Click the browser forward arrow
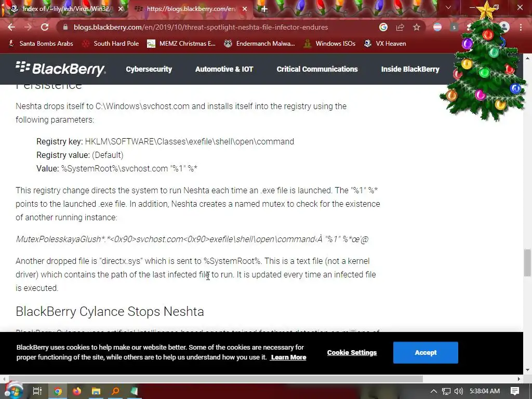This screenshot has width=532, height=399. click(x=28, y=27)
